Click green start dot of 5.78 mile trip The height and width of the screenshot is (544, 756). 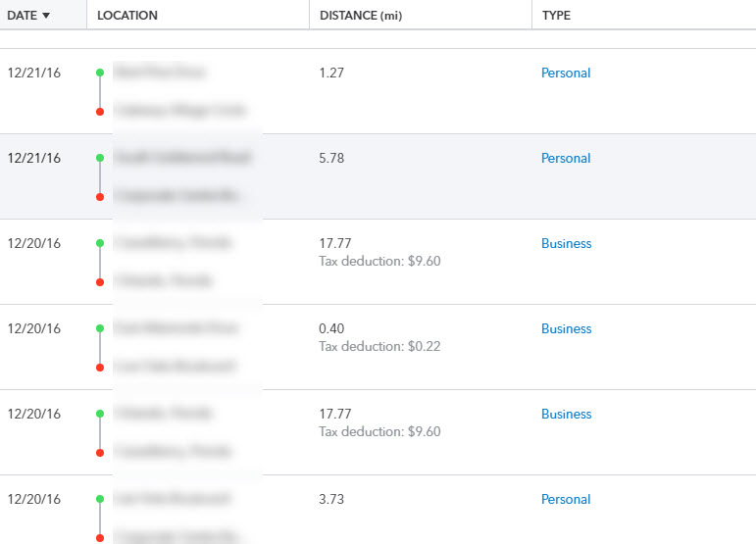100,158
